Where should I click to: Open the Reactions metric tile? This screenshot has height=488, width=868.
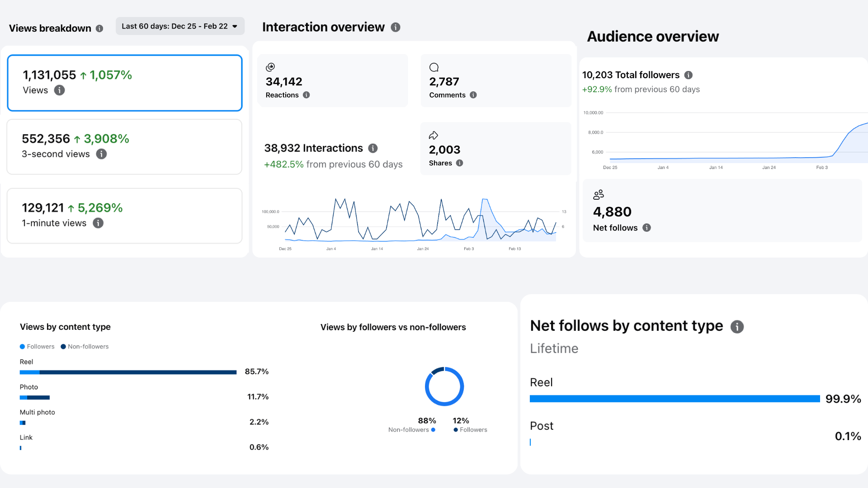333,81
